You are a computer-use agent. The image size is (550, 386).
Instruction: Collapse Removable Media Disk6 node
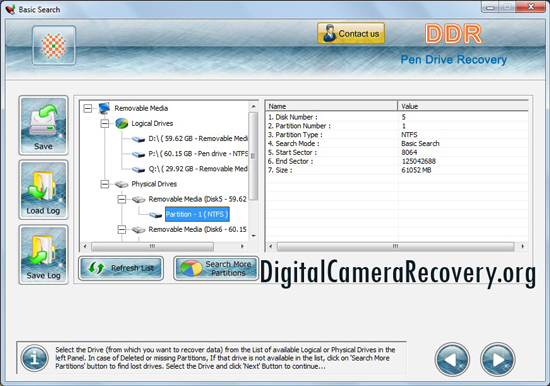pyautogui.click(x=122, y=229)
